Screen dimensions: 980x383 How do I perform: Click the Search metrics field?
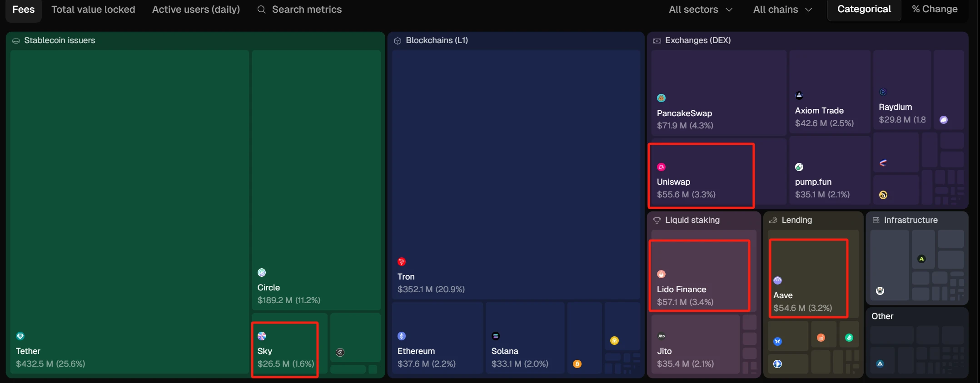click(307, 10)
